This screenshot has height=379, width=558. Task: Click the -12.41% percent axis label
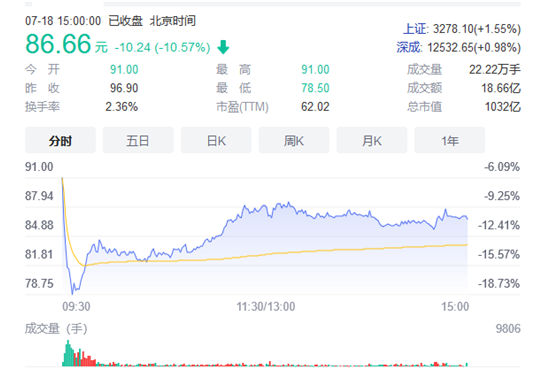499,225
